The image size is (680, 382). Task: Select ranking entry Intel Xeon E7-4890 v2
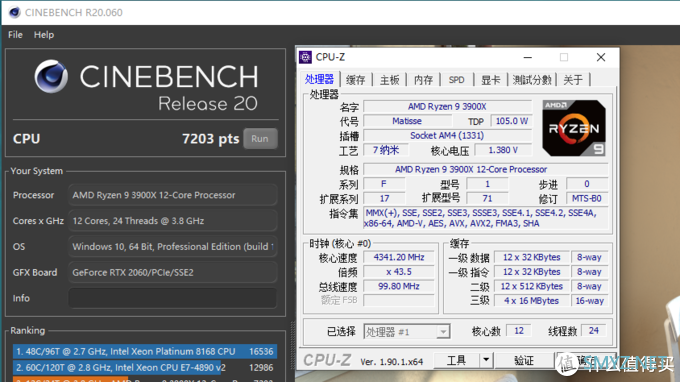pos(145,368)
